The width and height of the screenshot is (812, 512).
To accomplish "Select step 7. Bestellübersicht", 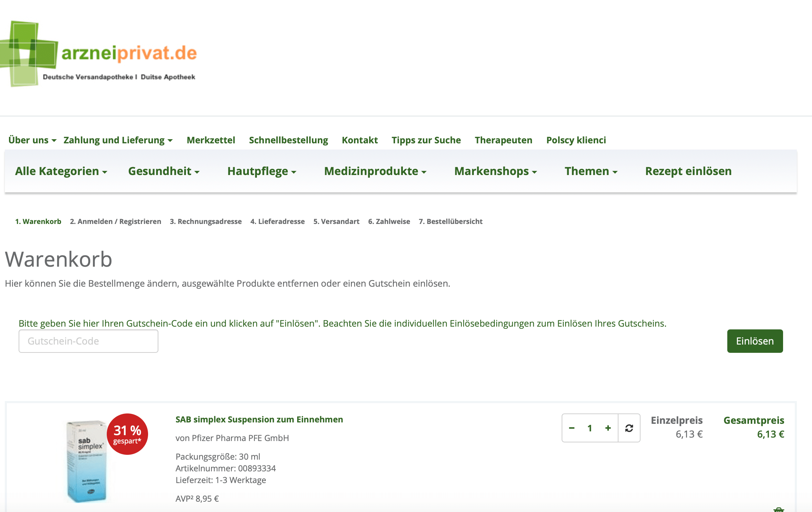I will coord(451,222).
